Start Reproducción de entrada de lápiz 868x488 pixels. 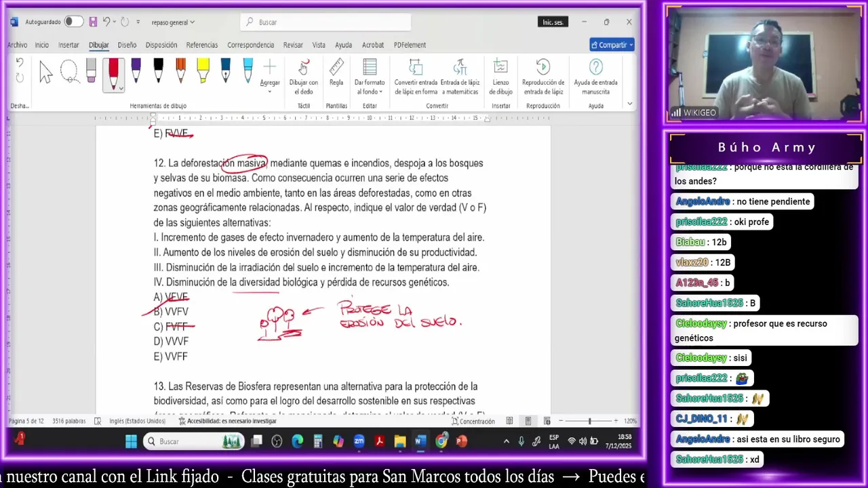click(x=542, y=77)
